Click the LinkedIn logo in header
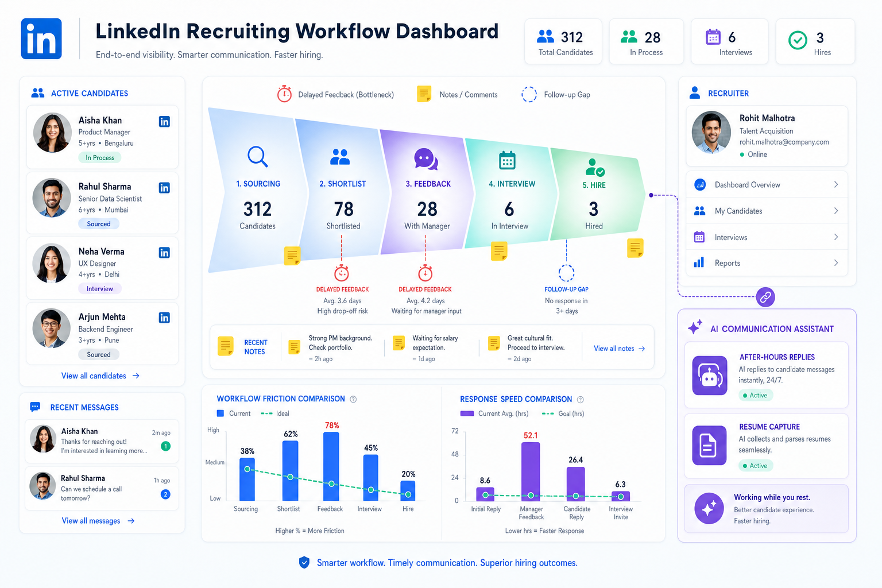 click(41, 38)
